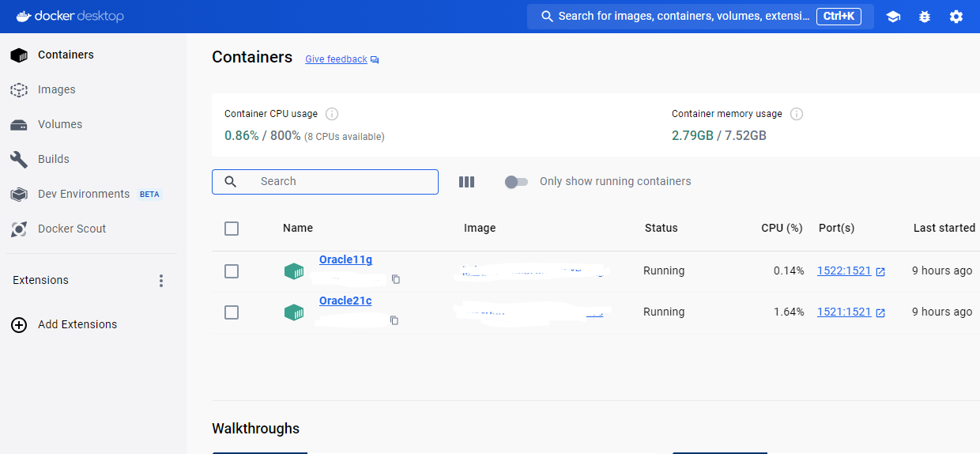Sort by the Image column header
Viewport: 980px width, 454px height.
click(480, 228)
